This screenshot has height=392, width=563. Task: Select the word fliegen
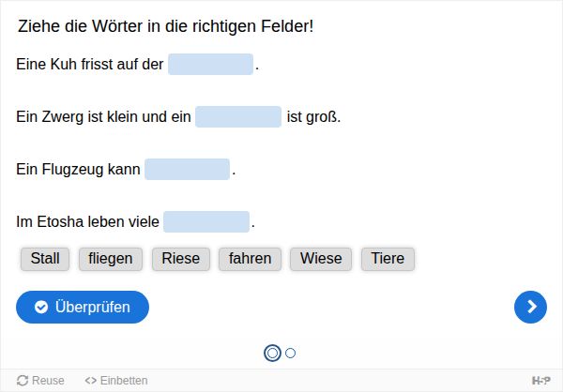pos(111,259)
